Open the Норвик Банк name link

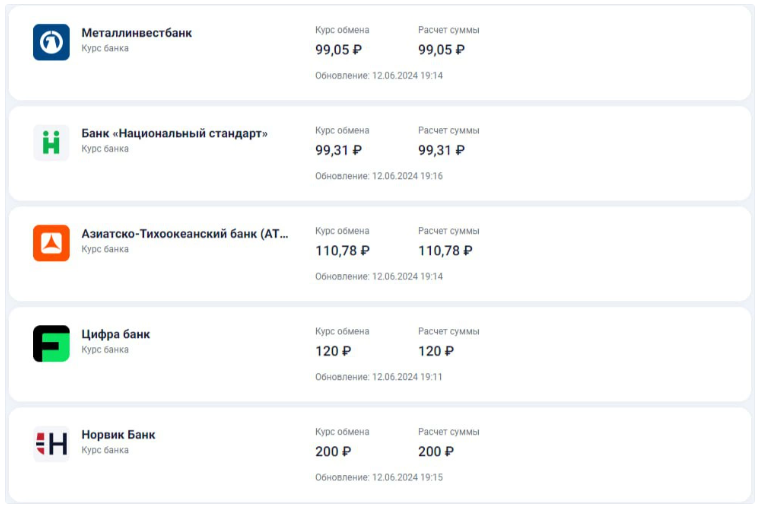[x=118, y=435]
